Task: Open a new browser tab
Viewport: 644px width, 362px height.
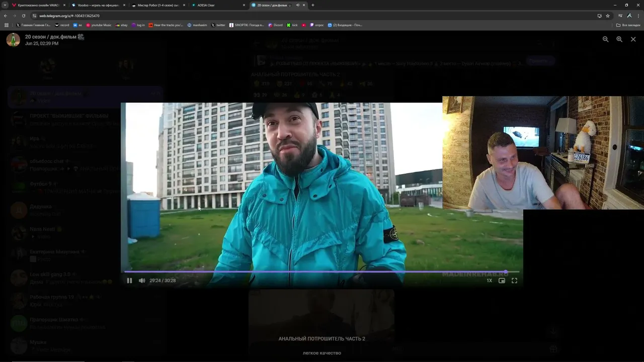Action: coord(313,5)
